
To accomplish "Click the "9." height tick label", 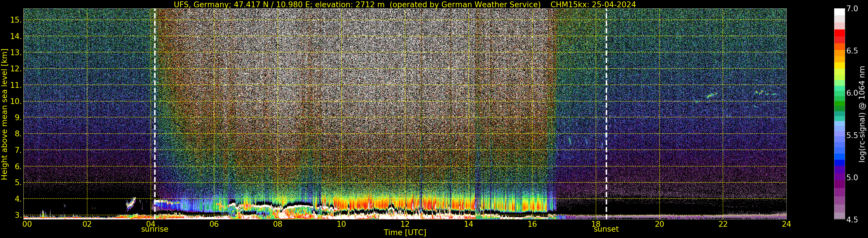I will point(18,118).
